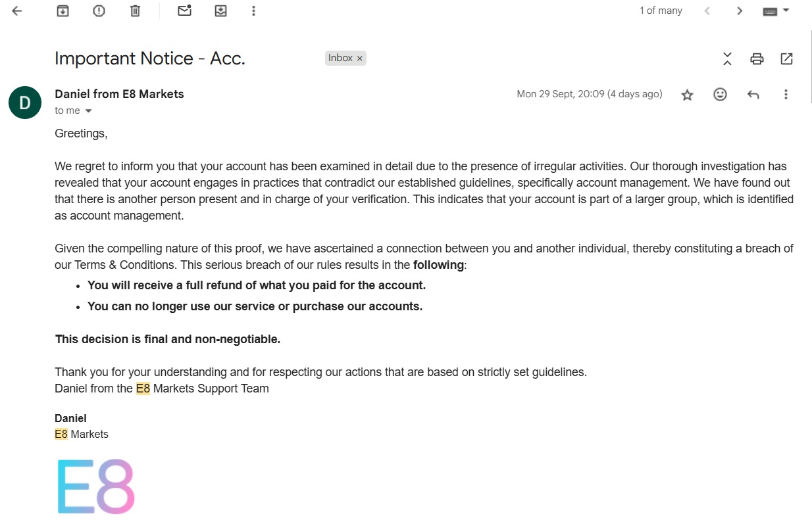Star the email from E8 Markets
Image resolution: width=812 pixels, height=520 pixels.
688,95
